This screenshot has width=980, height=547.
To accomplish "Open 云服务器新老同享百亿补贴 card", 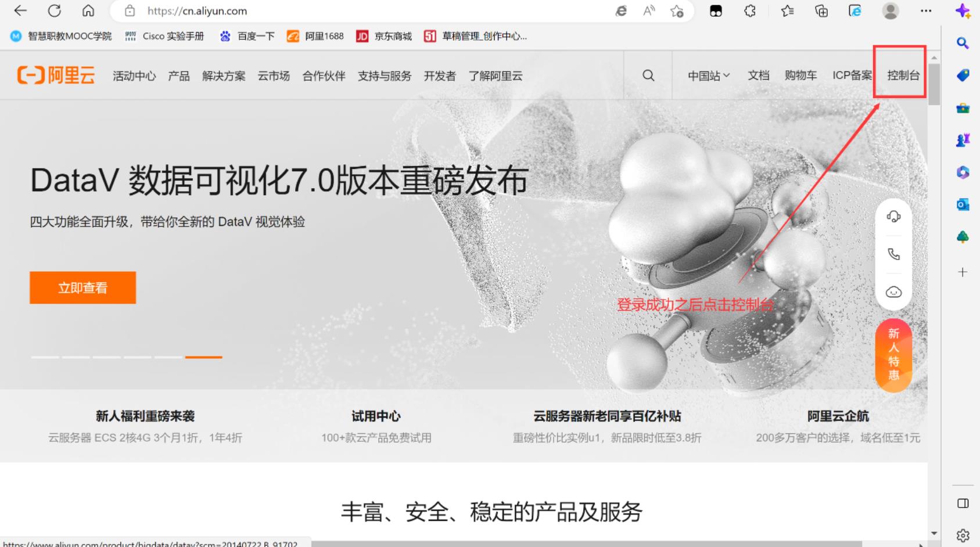I will click(607, 426).
